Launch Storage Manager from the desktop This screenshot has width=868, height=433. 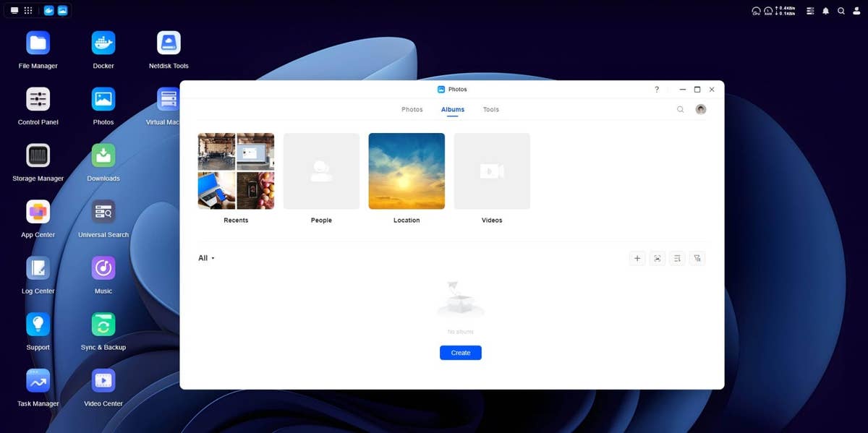coord(38,156)
